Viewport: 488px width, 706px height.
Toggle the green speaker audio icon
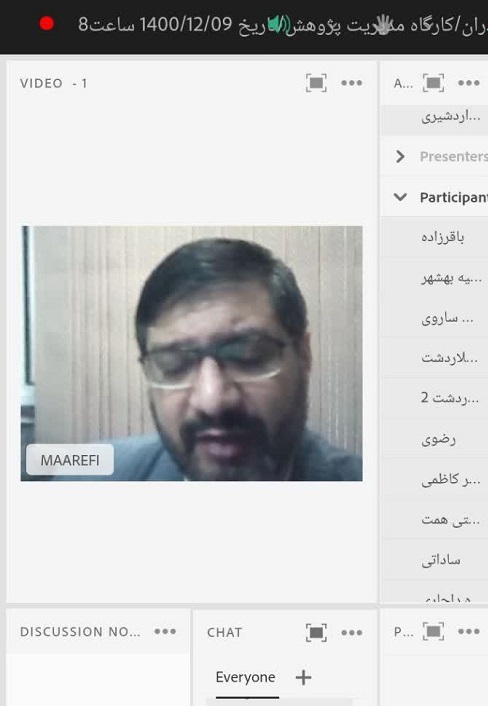click(x=276, y=24)
